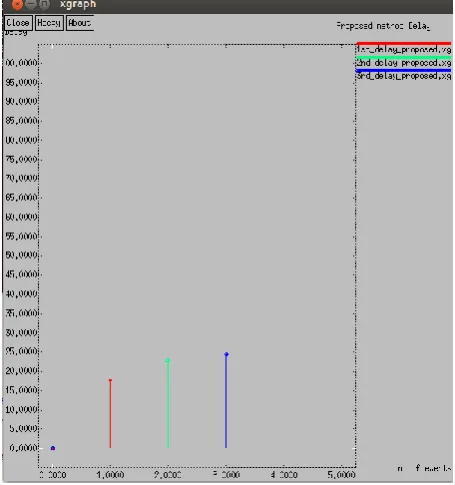This screenshot has width=455, height=485.
Task: Select the green legend line swatch
Action: click(403, 57)
